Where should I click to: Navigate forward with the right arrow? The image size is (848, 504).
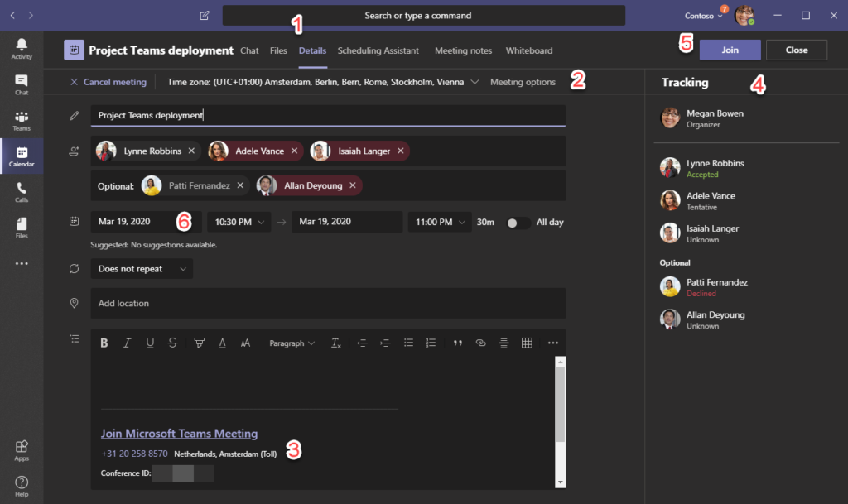(31, 16)
